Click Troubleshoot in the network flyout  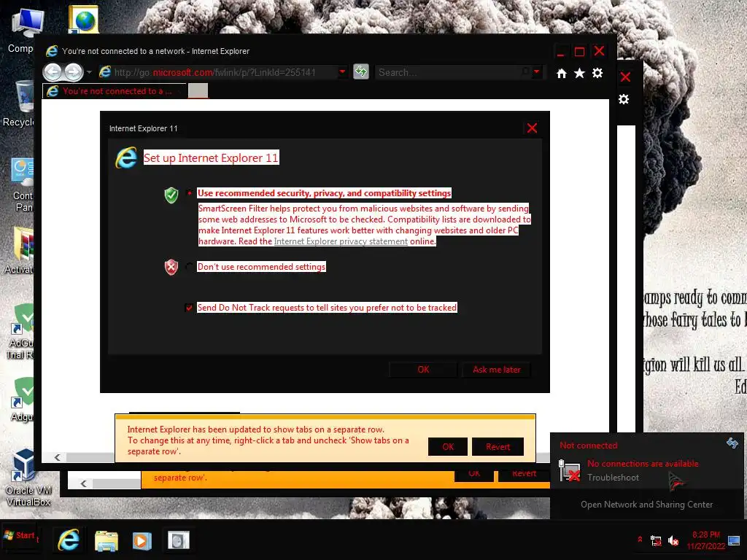click(x=613, y=477)
